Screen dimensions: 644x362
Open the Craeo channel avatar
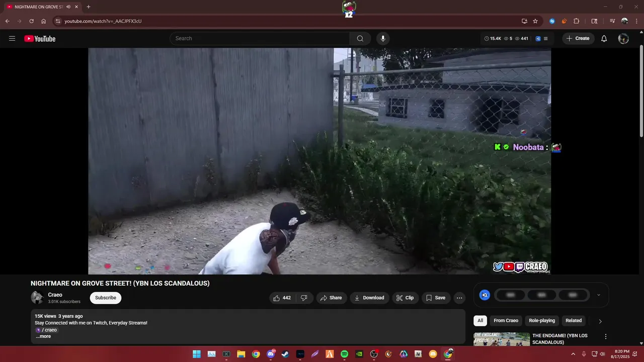[x=37, y=298]
